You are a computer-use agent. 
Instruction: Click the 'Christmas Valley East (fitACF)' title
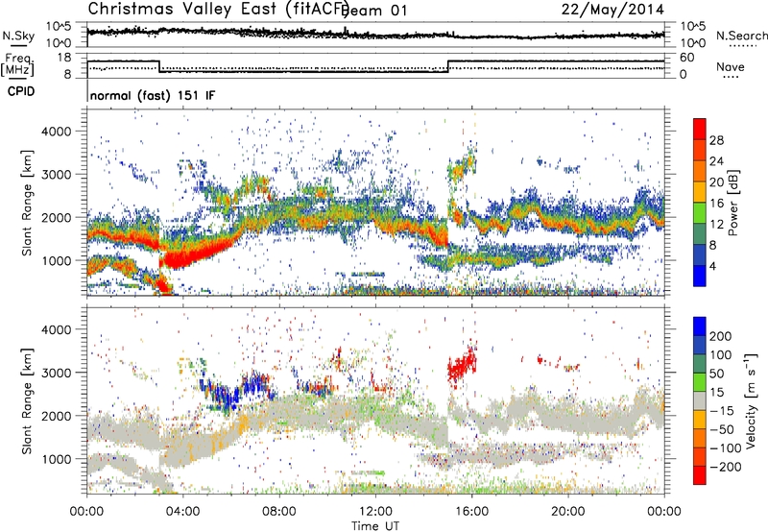(x=218, y=9)
